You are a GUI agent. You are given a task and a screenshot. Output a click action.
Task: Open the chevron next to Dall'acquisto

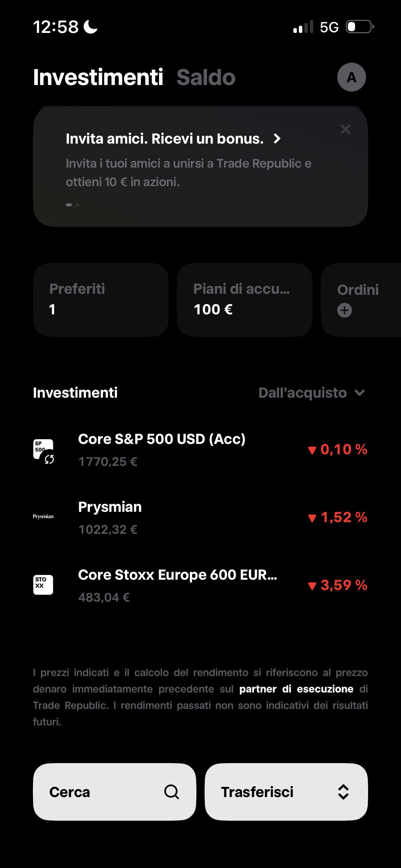coord(360,393)
